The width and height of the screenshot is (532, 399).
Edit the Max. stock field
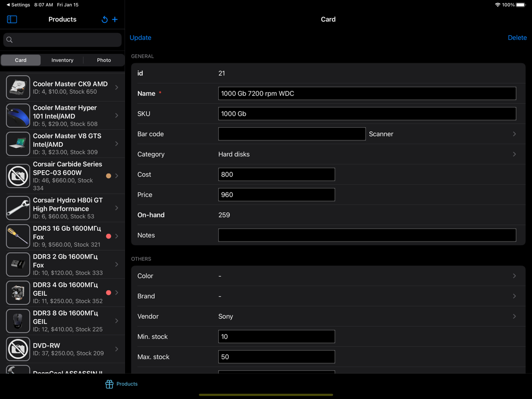point(277,357)
